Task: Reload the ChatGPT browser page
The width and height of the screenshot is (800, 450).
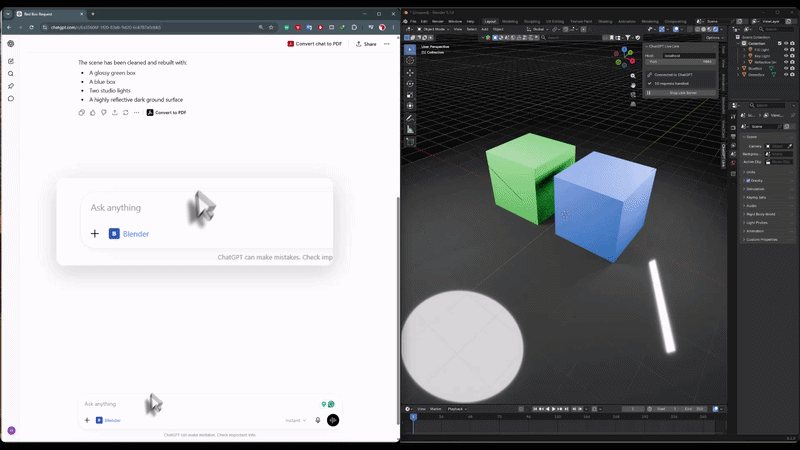Action: pyautogui.click(x=31, y=28)
